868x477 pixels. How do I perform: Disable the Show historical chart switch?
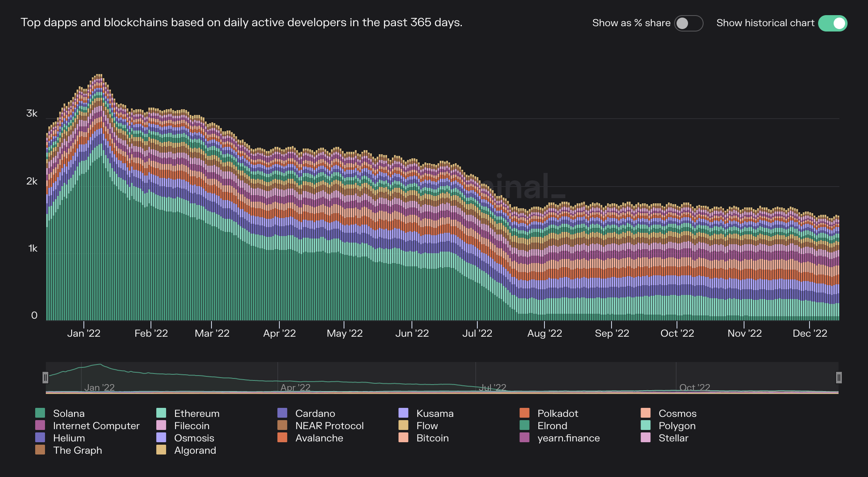(x=832, y=23)
